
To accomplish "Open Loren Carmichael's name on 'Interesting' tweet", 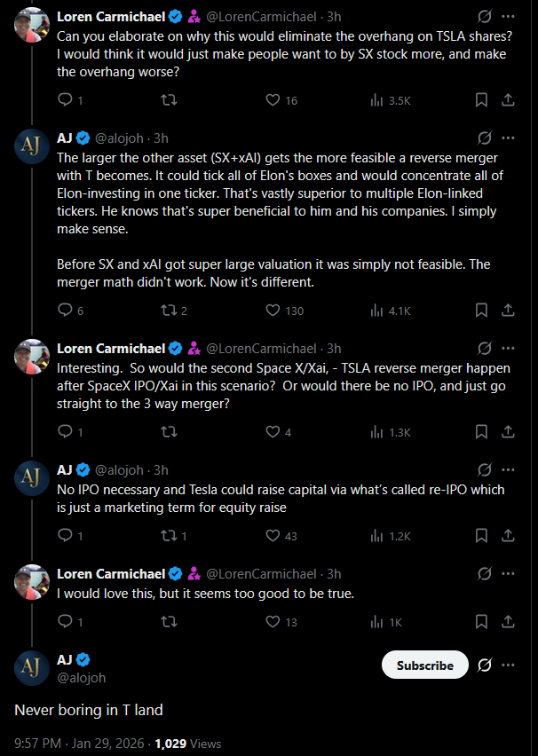I will pyautogui.click(x=111, y=349).
